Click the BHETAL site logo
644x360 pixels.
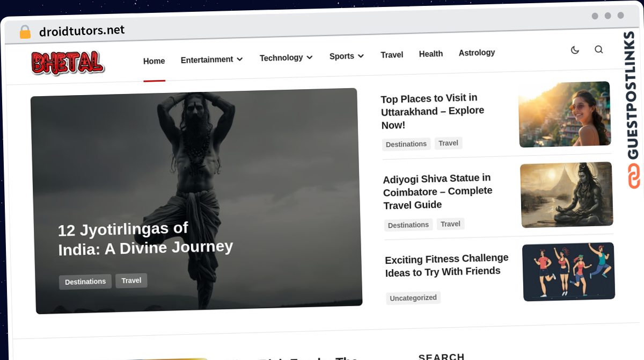coord(68,63)
